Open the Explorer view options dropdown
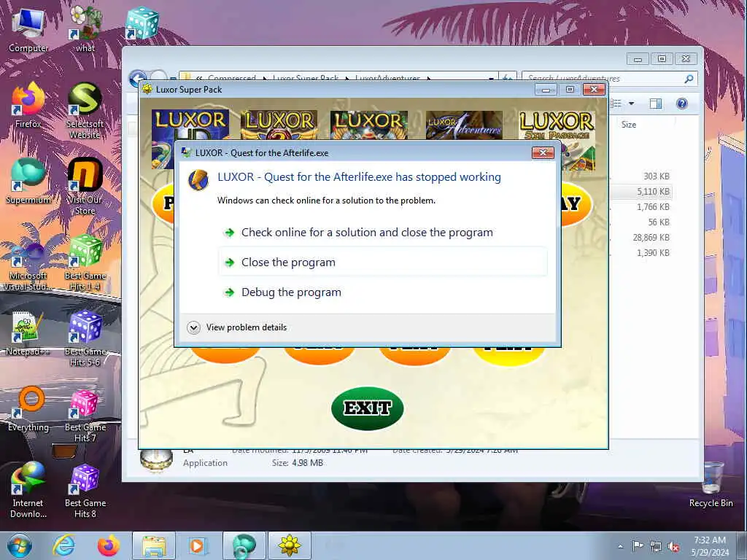Screen dimensions: 747x560 631,104
